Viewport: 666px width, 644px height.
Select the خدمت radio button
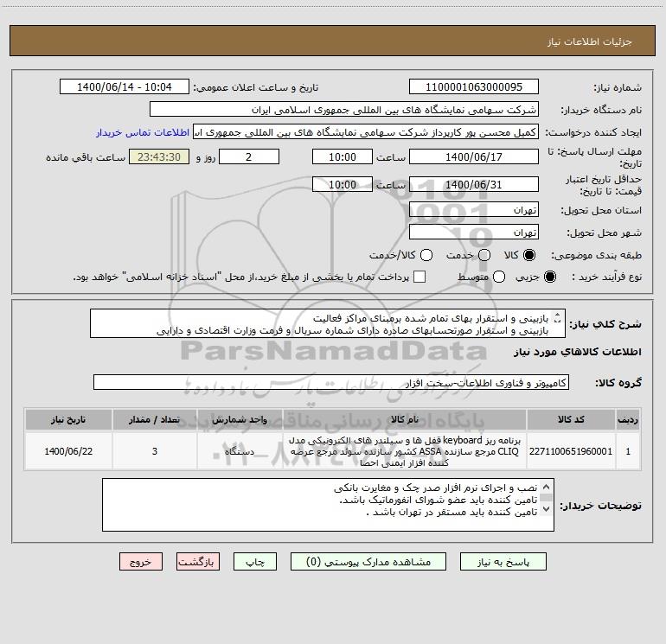[484, 255]
